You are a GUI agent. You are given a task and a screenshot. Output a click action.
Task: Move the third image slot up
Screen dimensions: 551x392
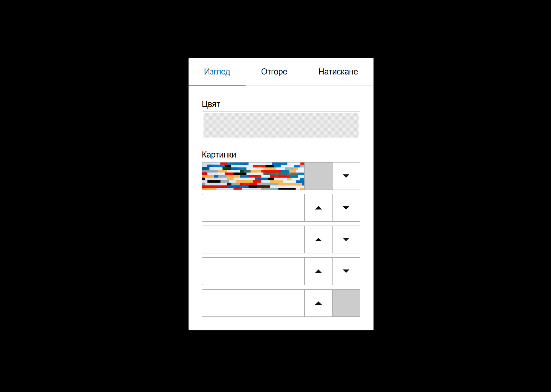[319, 239]
